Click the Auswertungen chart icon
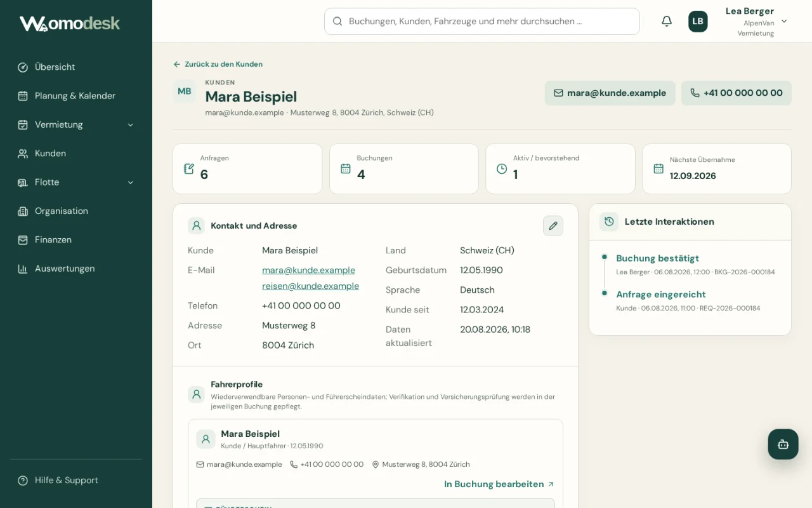812x508 pixels. [x=23, y=269]
